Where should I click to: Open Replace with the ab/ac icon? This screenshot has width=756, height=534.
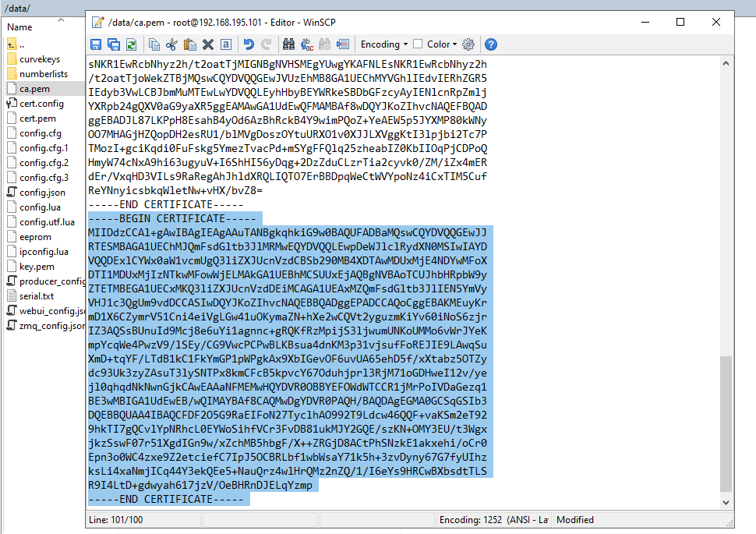(x=307, y=45)
